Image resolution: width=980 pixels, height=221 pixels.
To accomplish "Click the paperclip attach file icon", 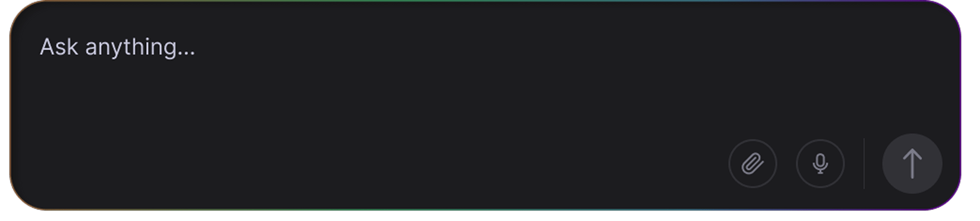I will [x=752, y=163].
